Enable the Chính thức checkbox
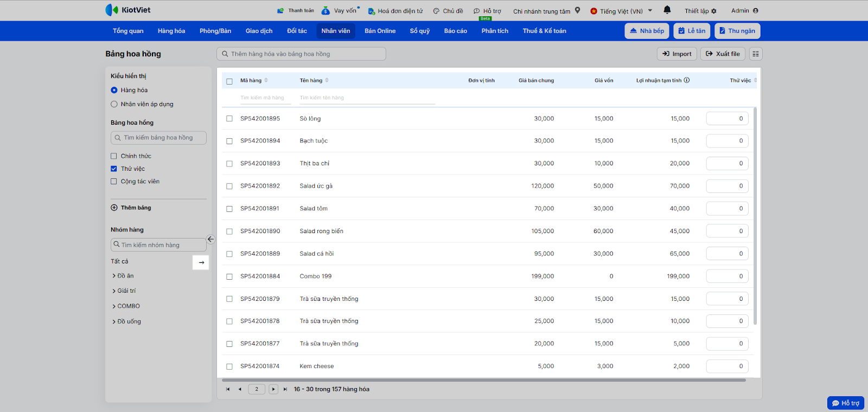 click(114, 156)
